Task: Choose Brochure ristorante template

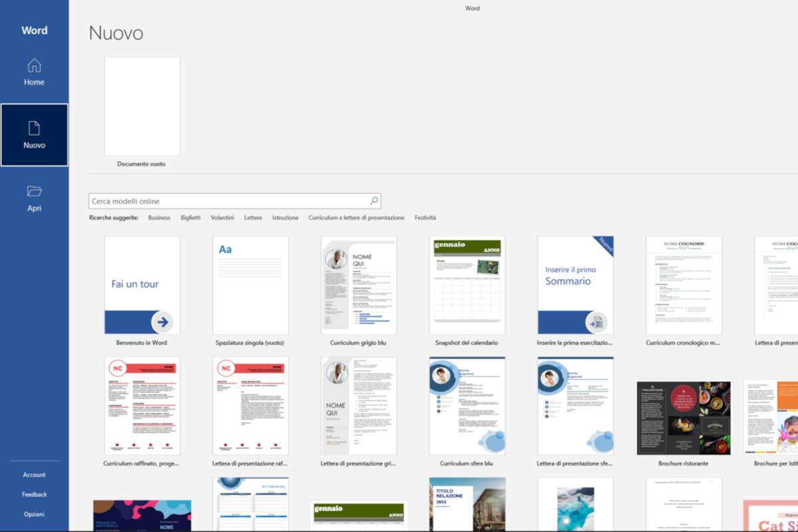Action: pos(684,418)
